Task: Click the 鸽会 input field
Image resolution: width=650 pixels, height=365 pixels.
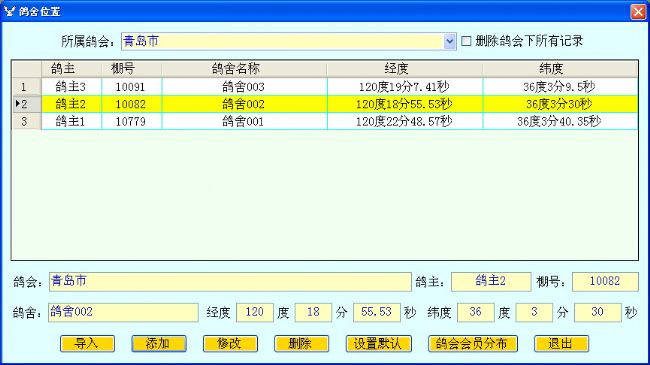Action: [x=230, y=282]
